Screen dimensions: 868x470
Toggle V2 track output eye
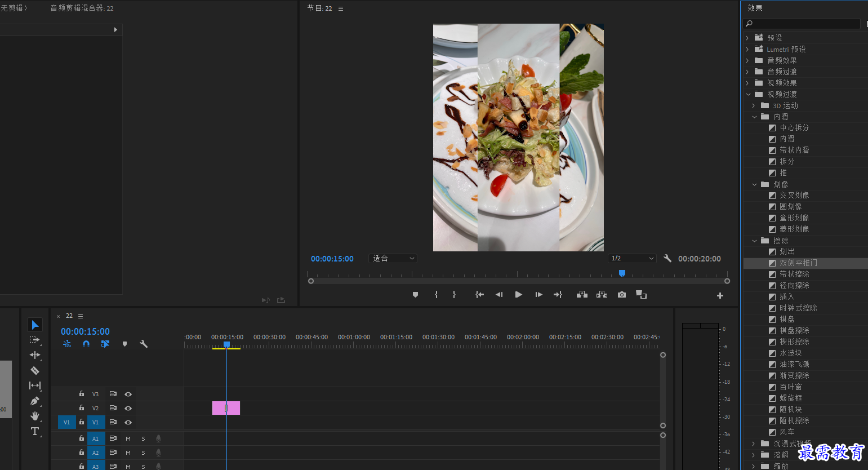(x=128, y=408)
